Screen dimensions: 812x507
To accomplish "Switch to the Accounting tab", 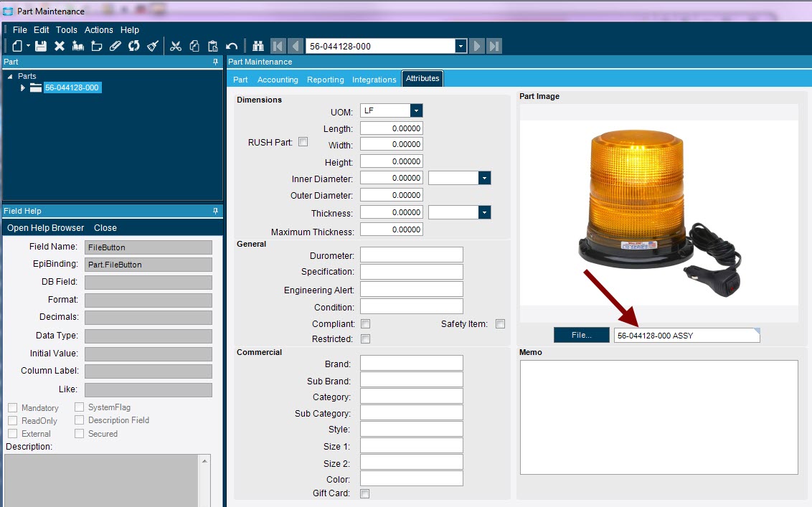I will tap(278, 80).
